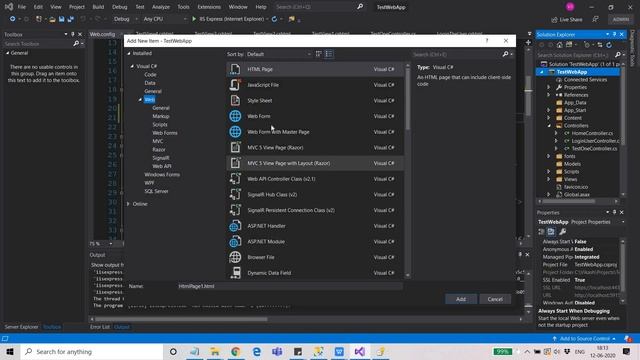Open the Debug configuration dropdown
Viewport: 640px width, 360px height.
[x=126, y=19]
